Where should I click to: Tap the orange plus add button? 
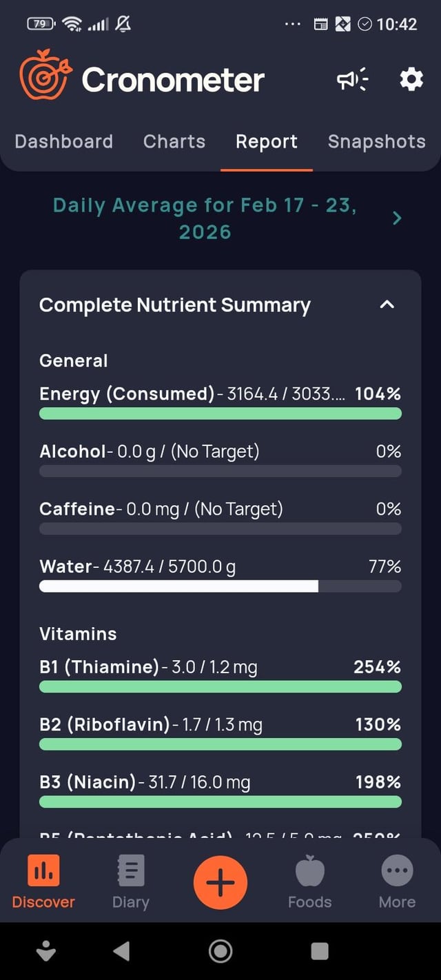220,883
